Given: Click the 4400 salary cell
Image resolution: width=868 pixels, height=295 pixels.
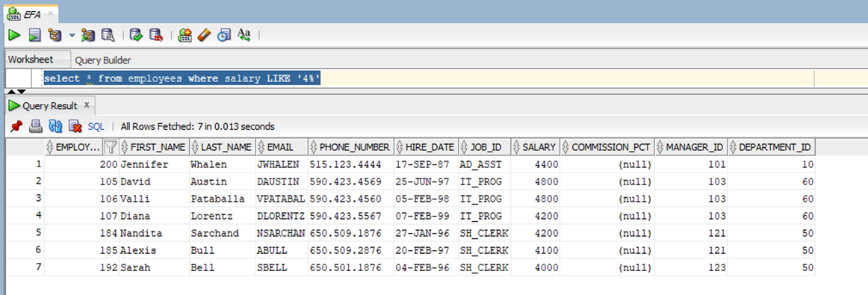Looking at the screenshot, I should pos(536,164).
